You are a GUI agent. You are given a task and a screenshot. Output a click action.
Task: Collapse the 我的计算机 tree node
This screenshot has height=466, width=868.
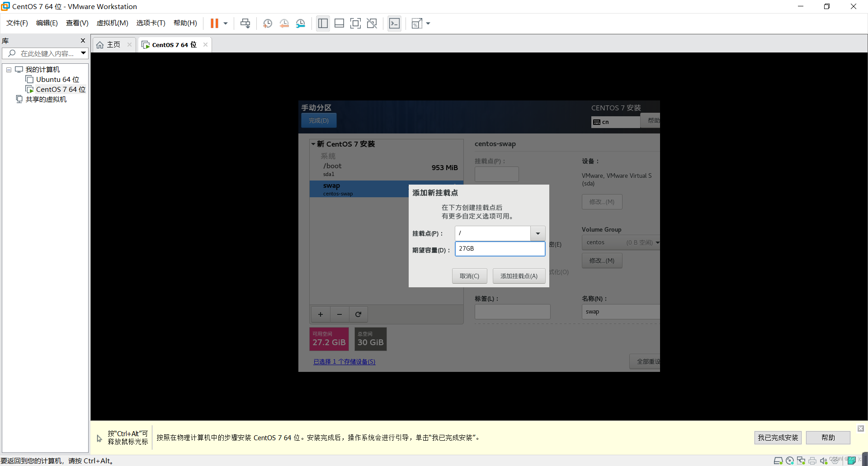(9, 70)
